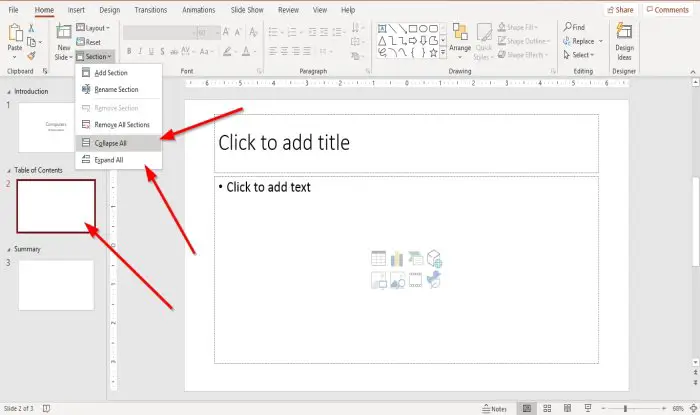Click Increase Font Size icon
The width and height of the screenshot is (700, 415).
(226, 32)
